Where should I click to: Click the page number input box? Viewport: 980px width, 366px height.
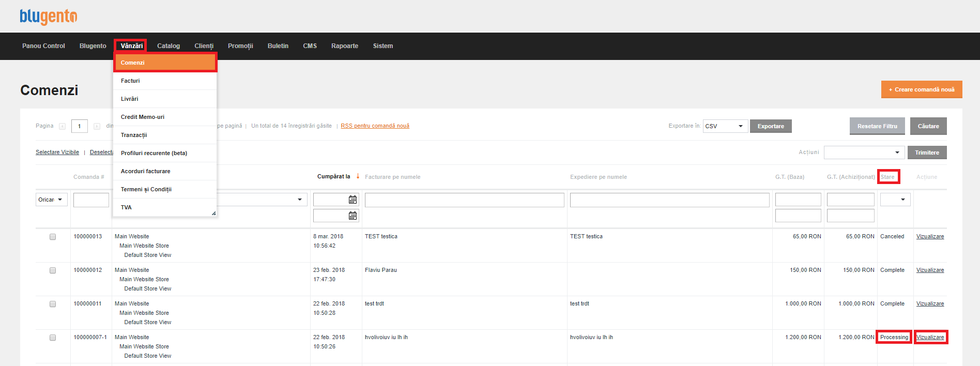79,126
